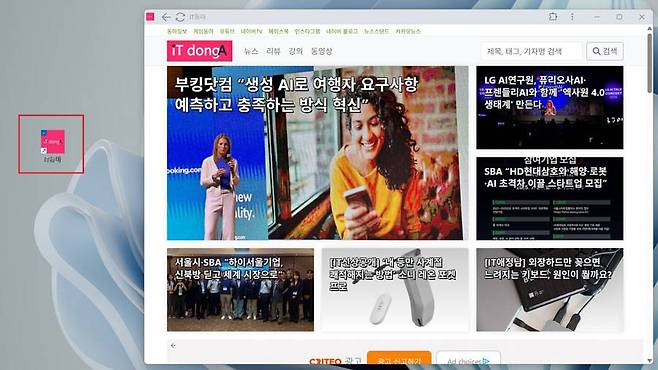Viewport: 658px width, 370px height.
Task: Open the 페이스북 link
Action: pos(278,31)
